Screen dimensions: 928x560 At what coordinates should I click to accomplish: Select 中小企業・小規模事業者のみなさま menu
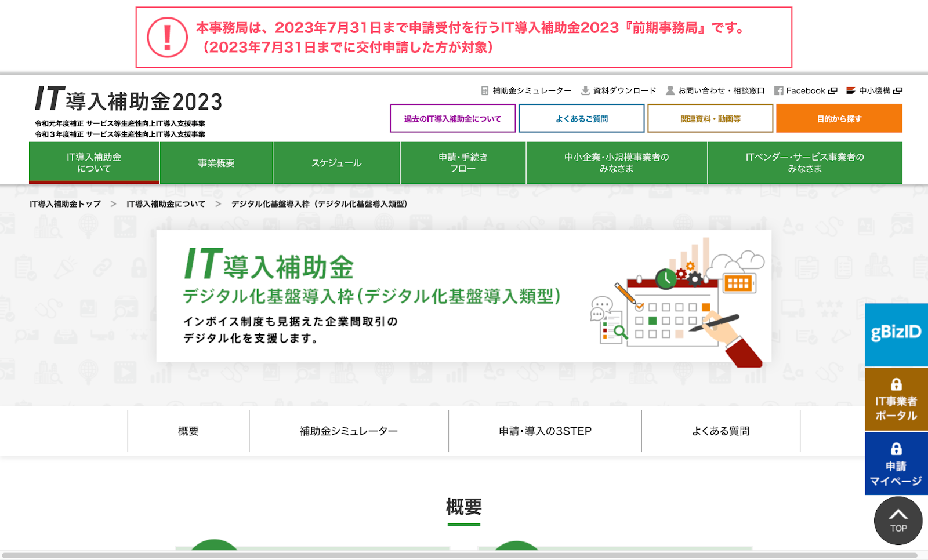(x=617, y=163)
